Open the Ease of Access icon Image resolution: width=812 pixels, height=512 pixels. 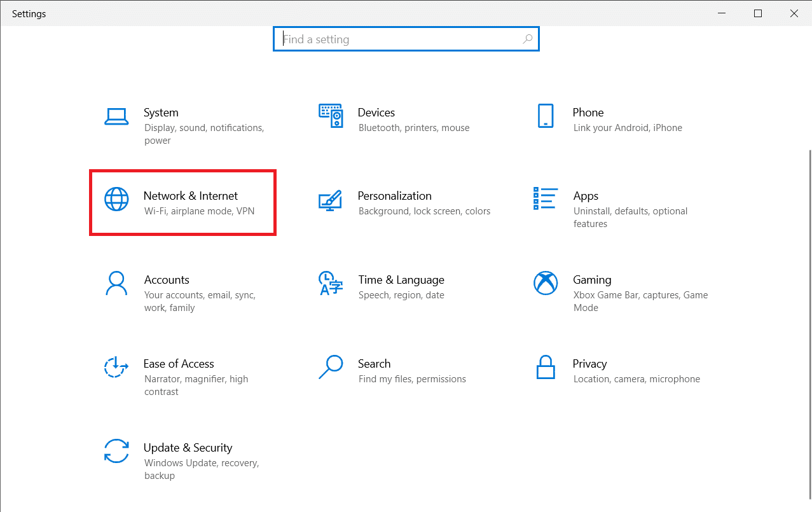click(116, 368)
